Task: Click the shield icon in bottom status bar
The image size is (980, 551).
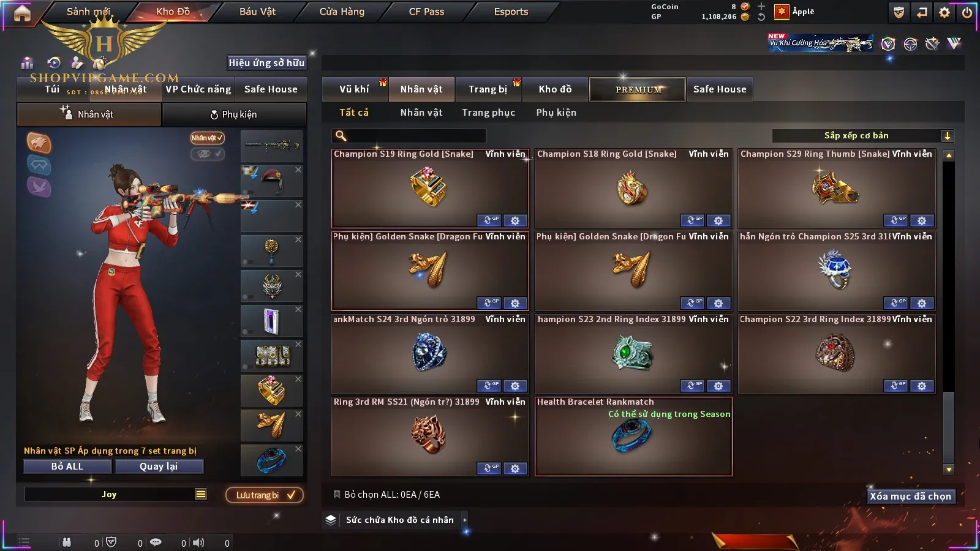Action: [x=111, y=542]
